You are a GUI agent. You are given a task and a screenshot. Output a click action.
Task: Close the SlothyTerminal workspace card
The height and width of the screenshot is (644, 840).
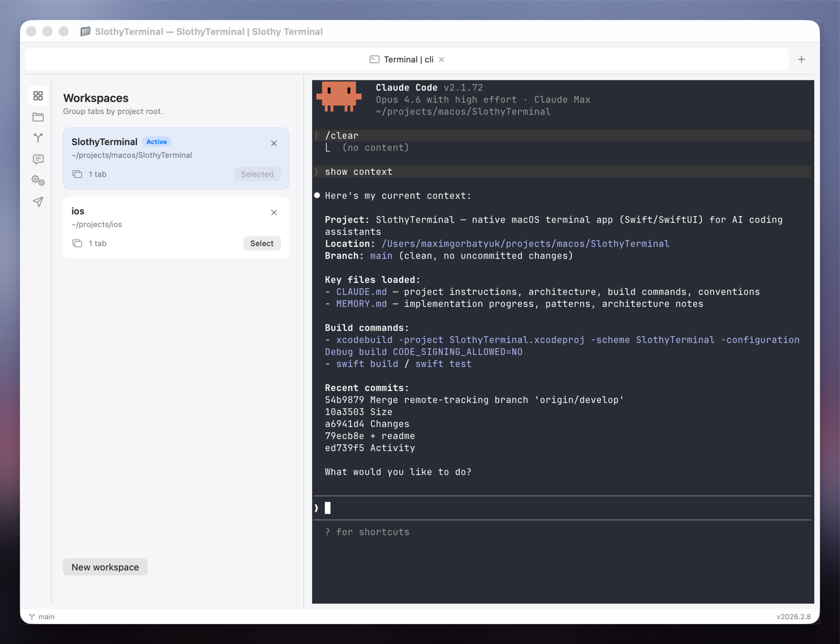274,143
